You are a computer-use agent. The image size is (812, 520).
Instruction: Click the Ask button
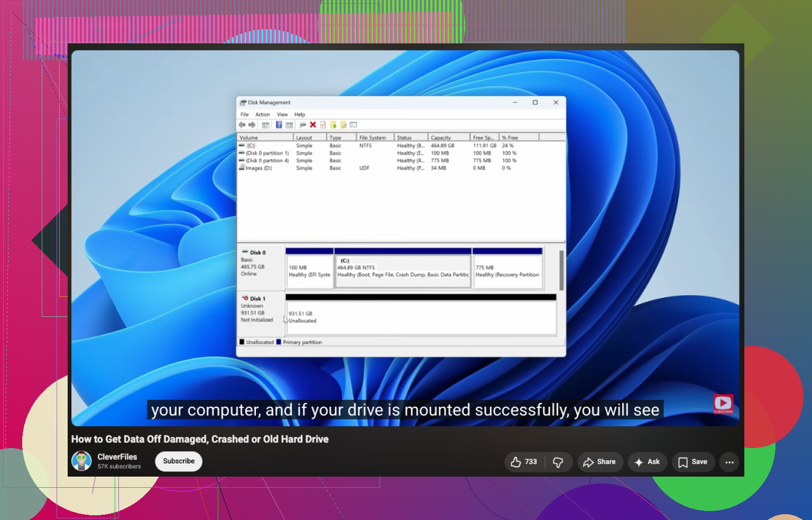click(648, 462)
